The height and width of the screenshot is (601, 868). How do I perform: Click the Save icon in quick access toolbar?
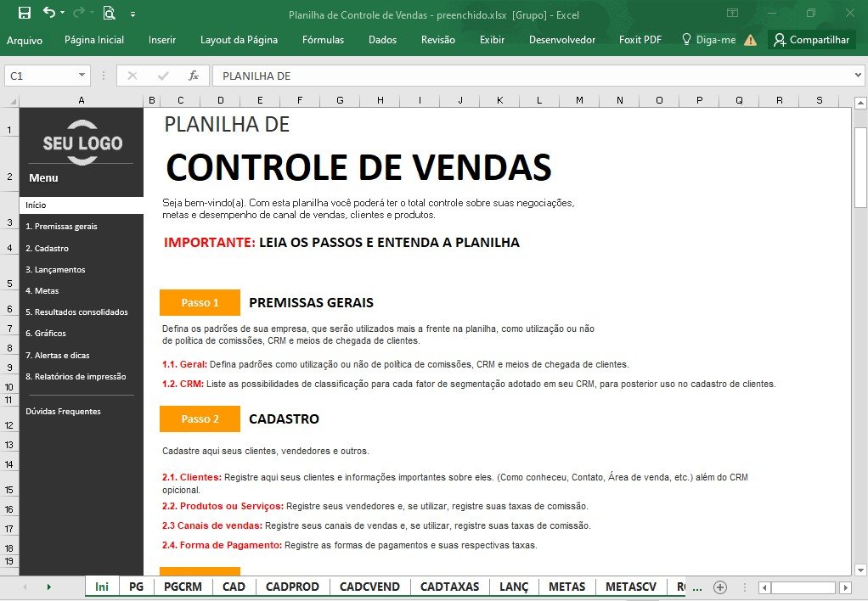click(25, 13)
